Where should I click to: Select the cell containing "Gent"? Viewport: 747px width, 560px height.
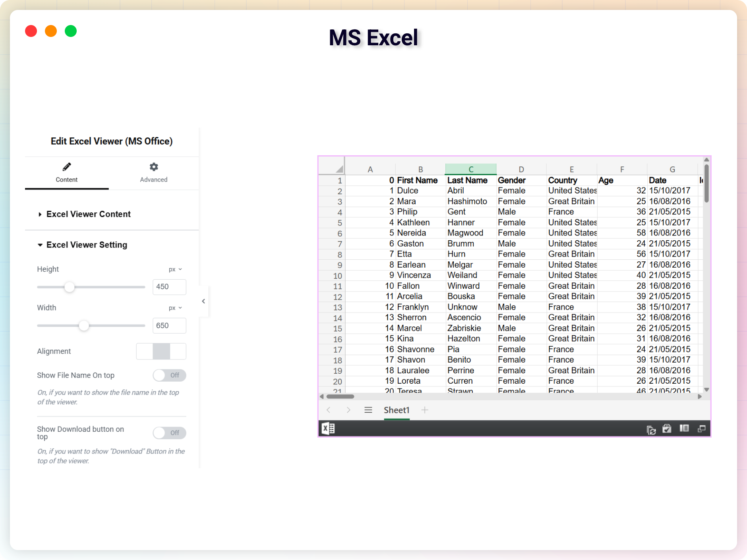click(471, 212)
